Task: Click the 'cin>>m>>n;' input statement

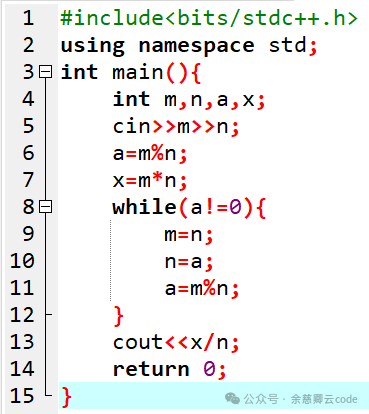Action: pos(176,127)
